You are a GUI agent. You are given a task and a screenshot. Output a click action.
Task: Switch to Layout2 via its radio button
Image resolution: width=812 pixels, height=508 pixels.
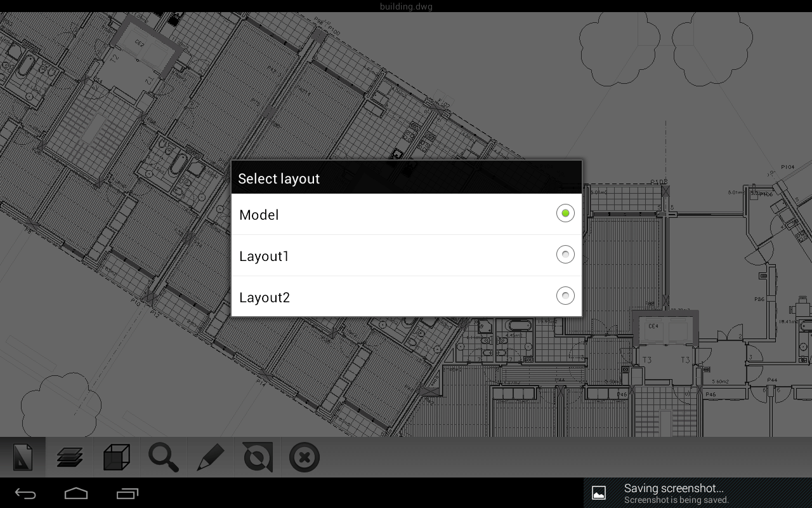[565, 296]
